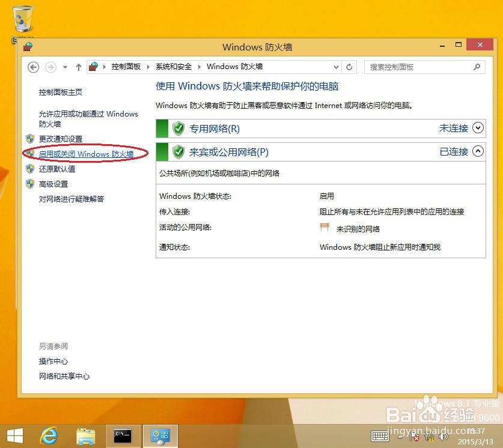
Task: Click the 来宾或公用网络(P) heading
Action: [229, 152]
